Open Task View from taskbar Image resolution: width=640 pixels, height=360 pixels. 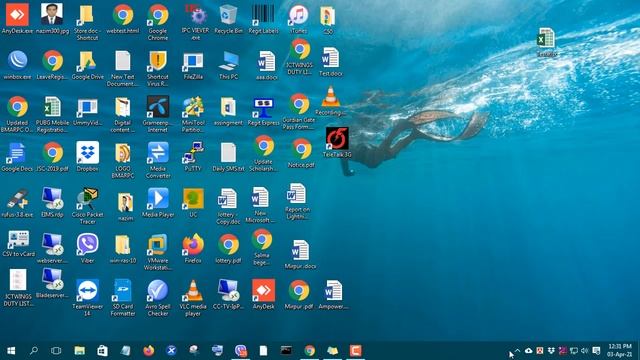[56, 351]
